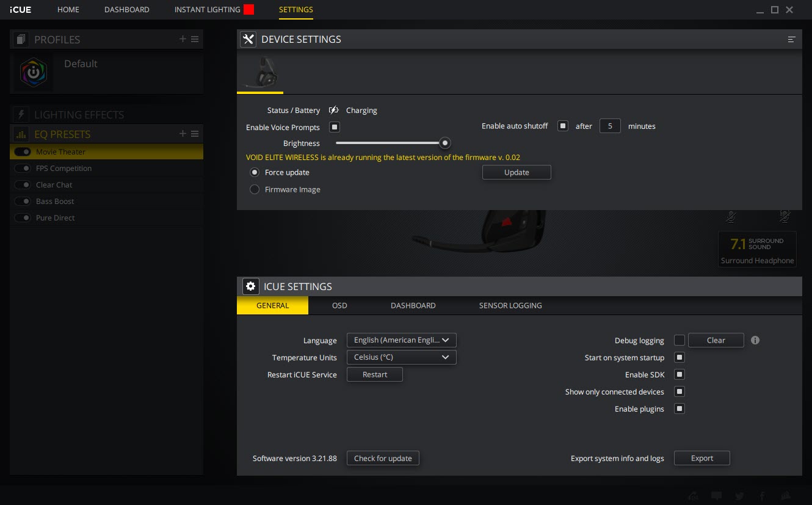Open the Facebook link in footer
This screenshot has width=812, height=505.
[x=762, y=496]
